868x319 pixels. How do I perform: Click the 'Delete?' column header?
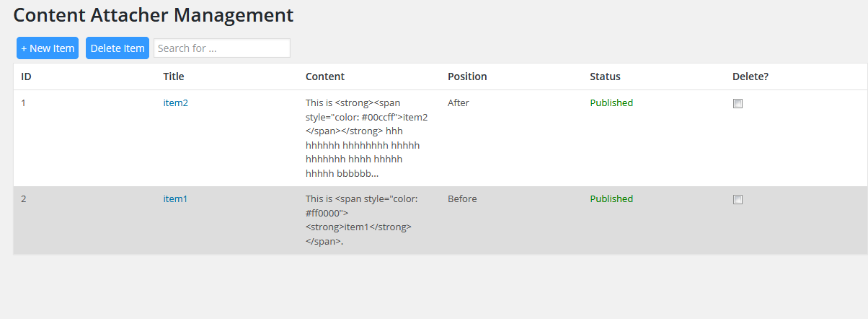click(x=750, y=77)
